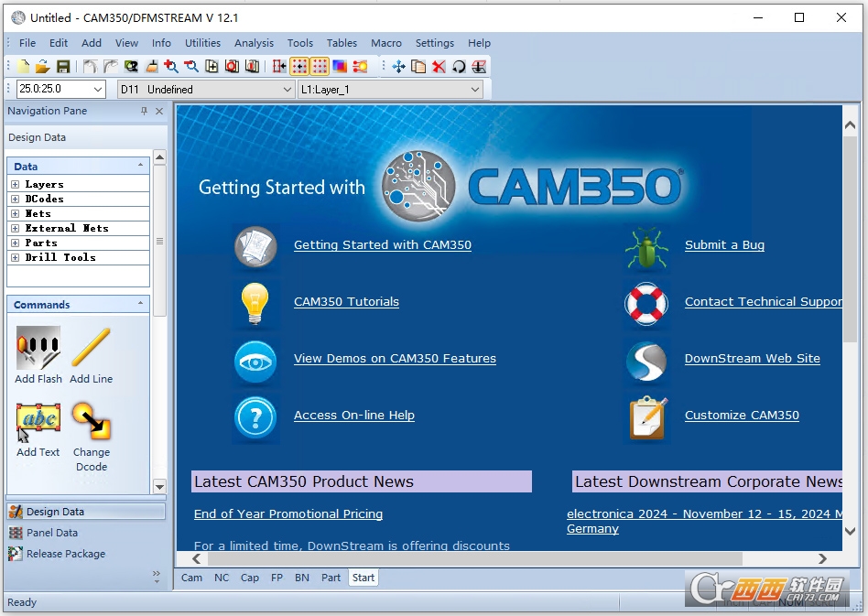
Task: Open the Macro menu
Action: pos(386,43)
